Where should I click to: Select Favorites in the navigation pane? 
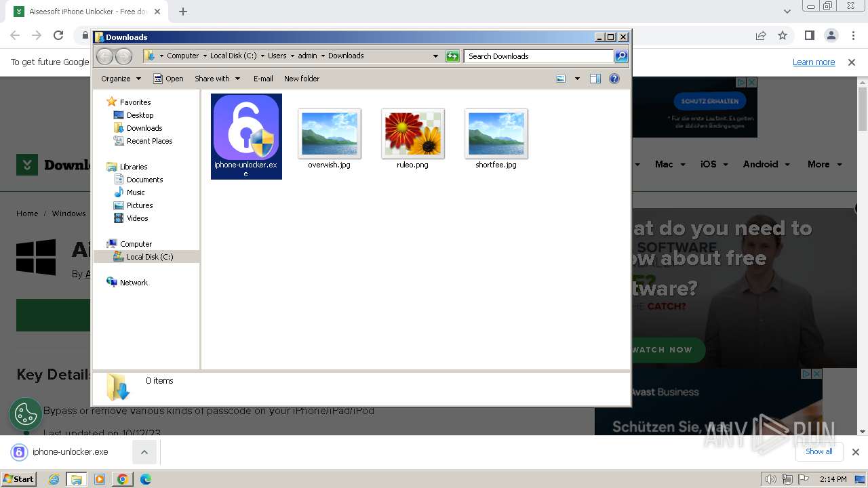(x=135, y=102)
